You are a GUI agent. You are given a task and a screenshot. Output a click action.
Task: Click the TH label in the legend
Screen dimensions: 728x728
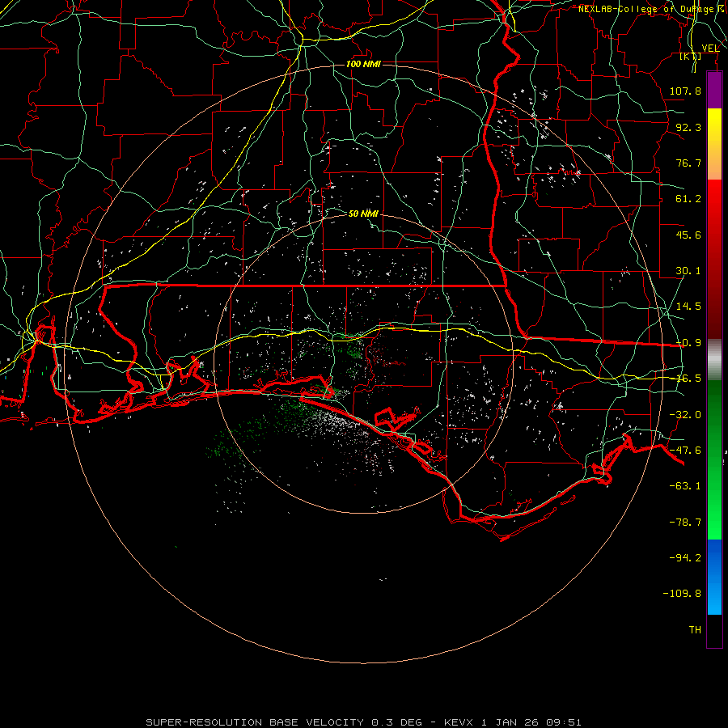(695, 630)
